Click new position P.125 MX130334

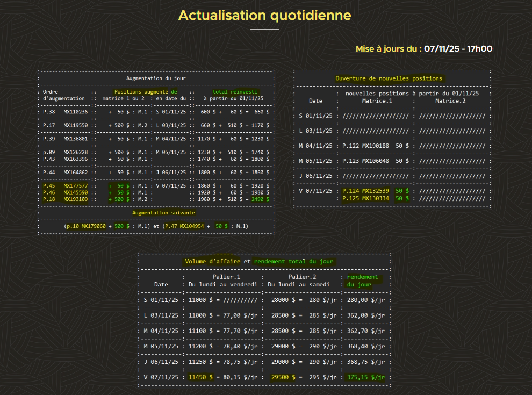pos(365,198)
